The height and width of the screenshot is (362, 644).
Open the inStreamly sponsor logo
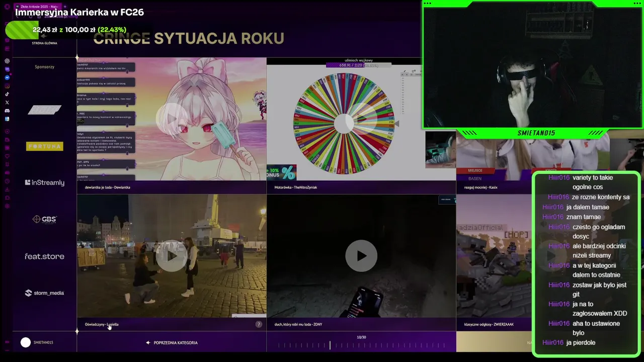click(44, 183)
